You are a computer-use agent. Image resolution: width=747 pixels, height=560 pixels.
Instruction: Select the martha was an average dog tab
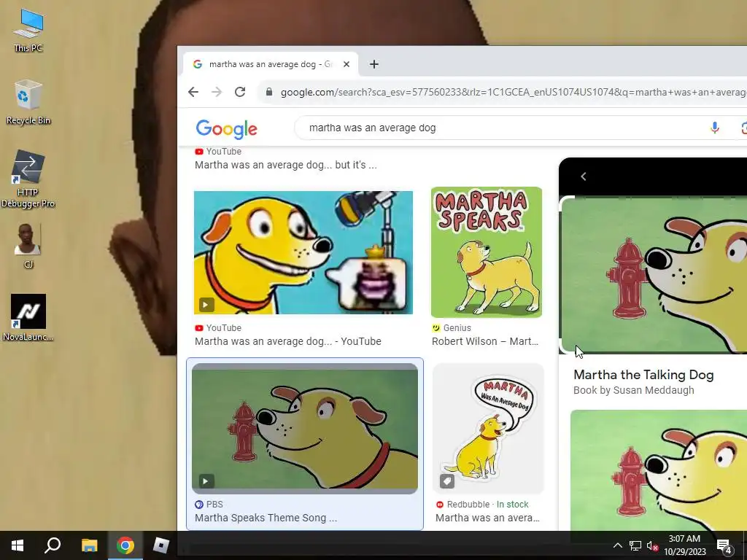(270, 64)
